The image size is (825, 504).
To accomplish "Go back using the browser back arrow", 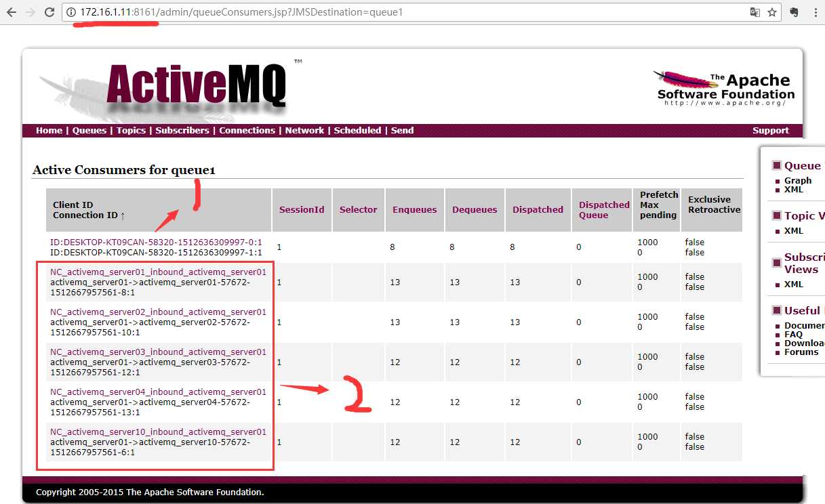I will point(12,12).
